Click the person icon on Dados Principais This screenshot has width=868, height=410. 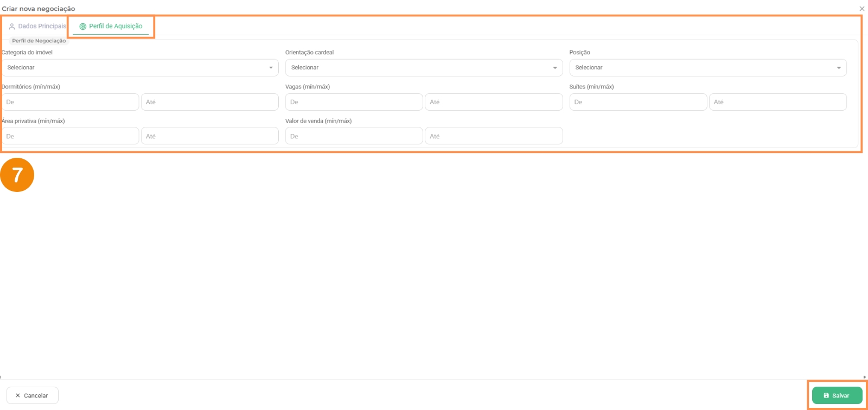click(x=12, y=26)
